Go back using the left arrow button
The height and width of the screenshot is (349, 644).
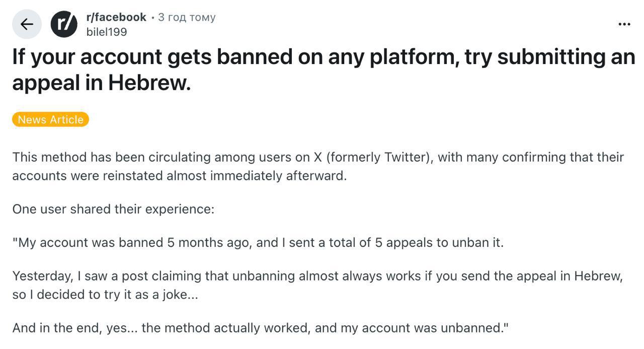coord(27,24)
